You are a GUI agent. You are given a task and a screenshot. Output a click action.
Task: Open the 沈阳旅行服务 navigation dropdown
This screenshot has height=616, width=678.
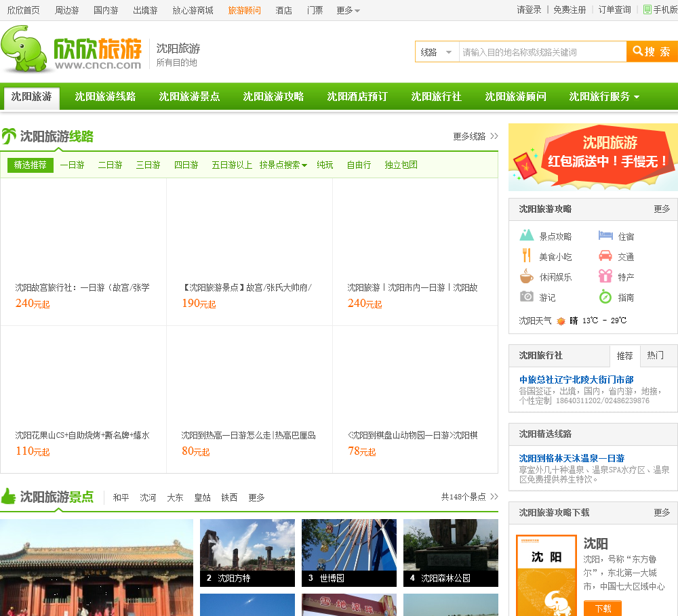(603, 97)
